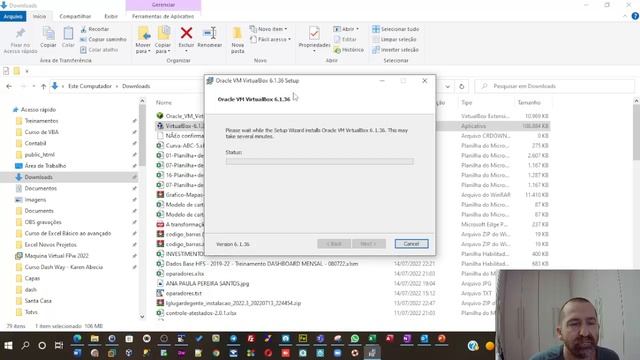Open the Arquivo menu tab

[13, 16]
